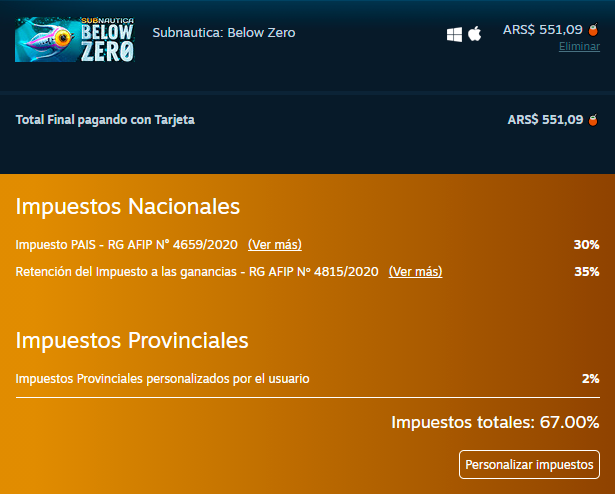Click the 2% provincial tax value
The image size is (615, 494).
coord(590,379)
